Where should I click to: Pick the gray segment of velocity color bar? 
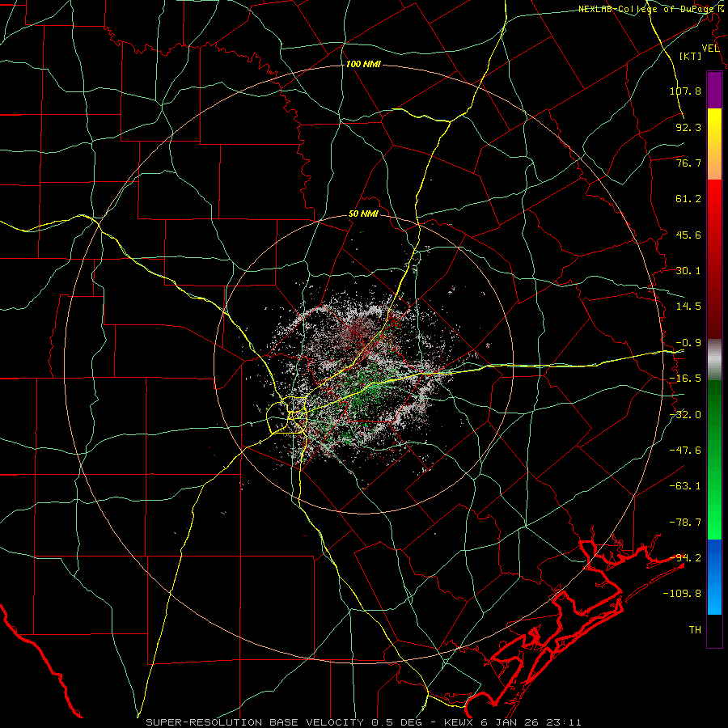point(714,360)
